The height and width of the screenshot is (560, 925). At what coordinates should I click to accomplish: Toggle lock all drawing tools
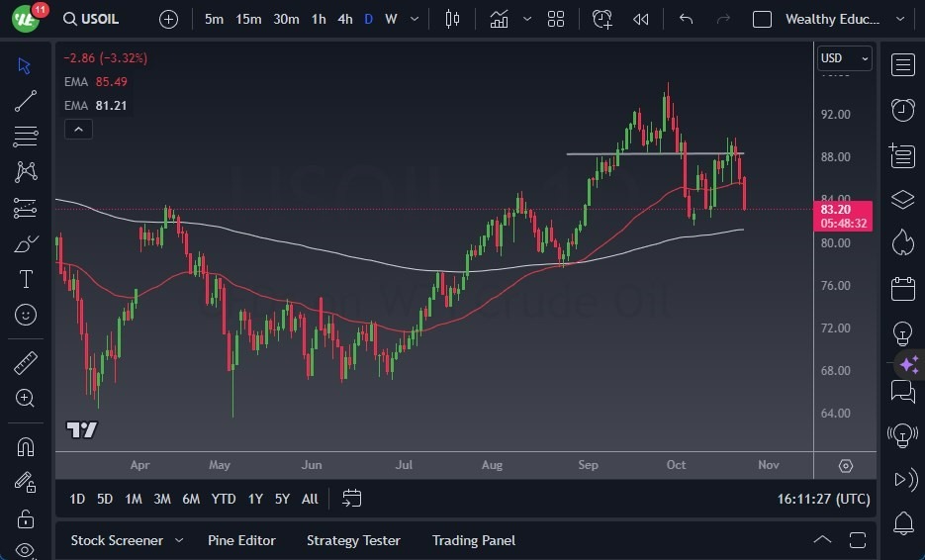(26, 517)
